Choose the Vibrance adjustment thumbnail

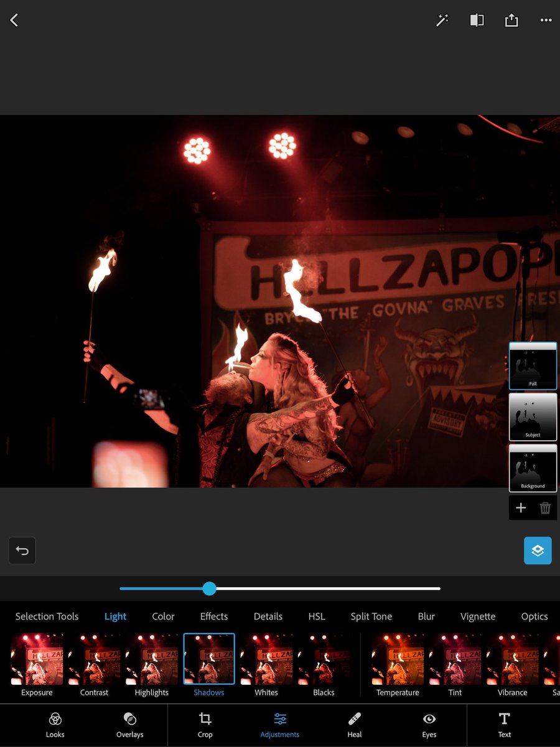(x=513, y=665)
